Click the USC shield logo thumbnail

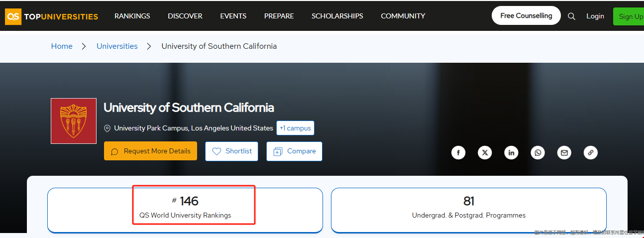click(x=74, y=121)
